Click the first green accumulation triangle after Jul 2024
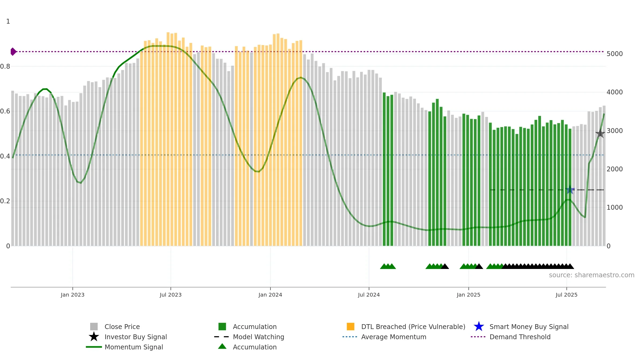 coord(384,266)
